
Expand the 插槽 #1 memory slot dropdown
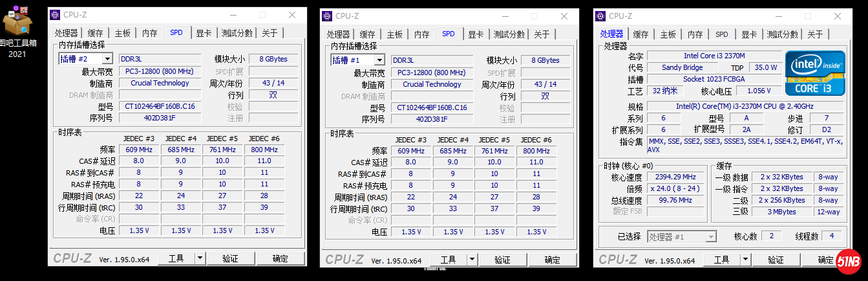tap(379, 60)
